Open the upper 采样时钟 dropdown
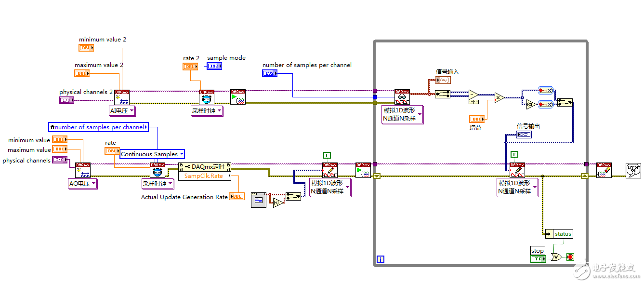The height and width of the screenshot is (284, 644). pyautogui.click(x=207, y=110)
